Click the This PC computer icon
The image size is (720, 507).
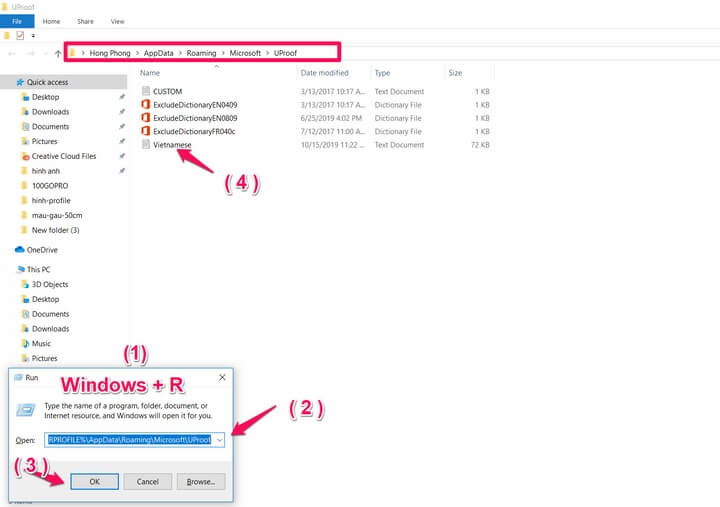(x=20, y=269)
